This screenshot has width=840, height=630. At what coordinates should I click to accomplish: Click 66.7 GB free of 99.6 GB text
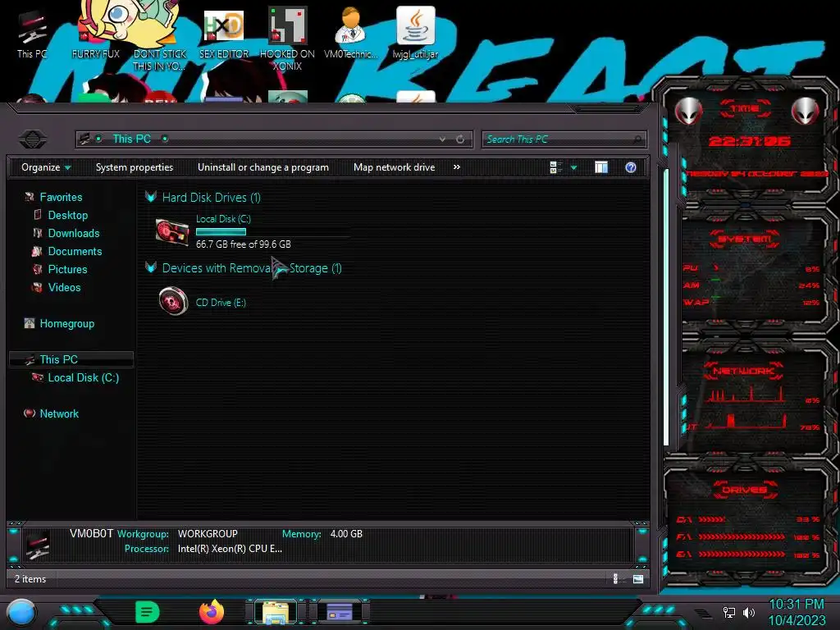[x=243, y=244]
